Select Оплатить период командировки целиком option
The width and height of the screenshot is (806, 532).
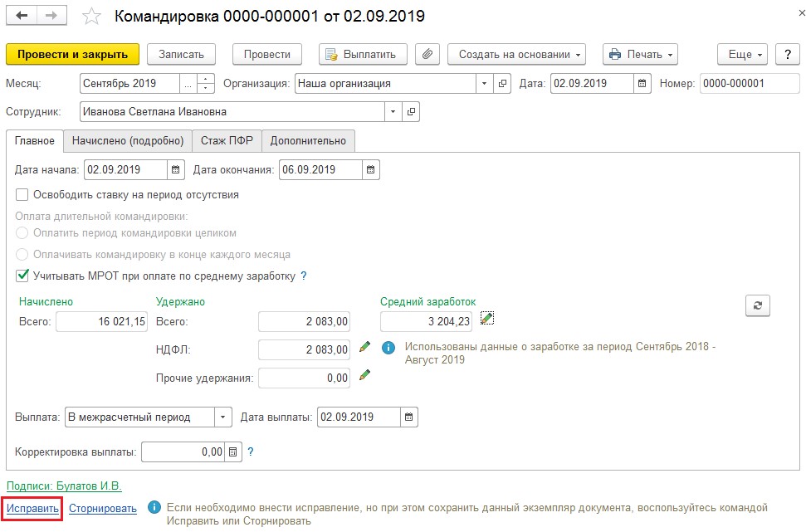pos(22,233)
